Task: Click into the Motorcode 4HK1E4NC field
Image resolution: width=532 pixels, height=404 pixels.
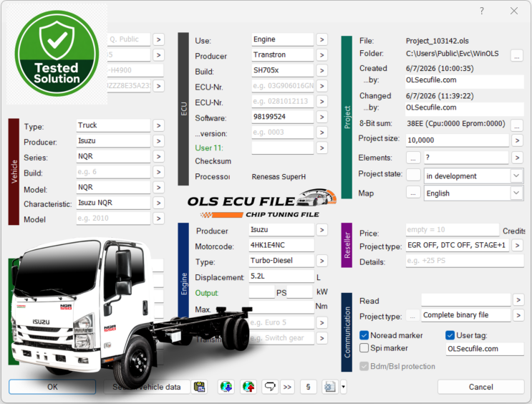Action: (281, 245)
